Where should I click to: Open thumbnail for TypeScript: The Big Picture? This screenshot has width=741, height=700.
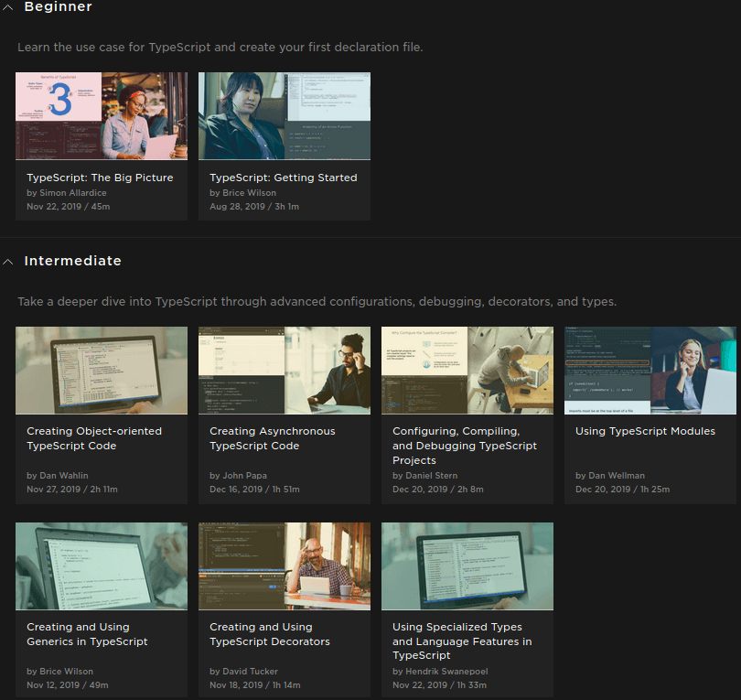click(102, 116)
